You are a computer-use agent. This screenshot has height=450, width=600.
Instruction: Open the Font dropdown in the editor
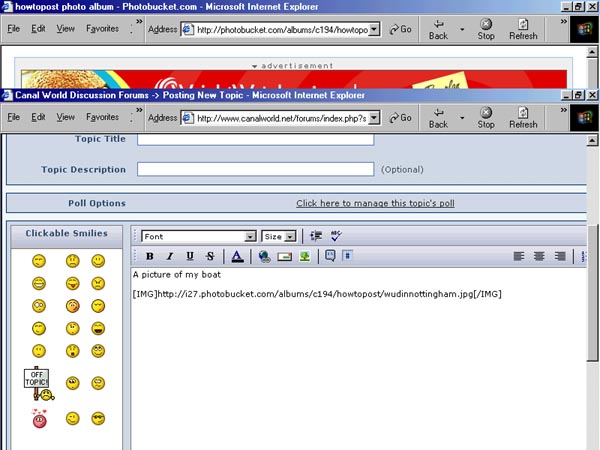coord(251,237)
